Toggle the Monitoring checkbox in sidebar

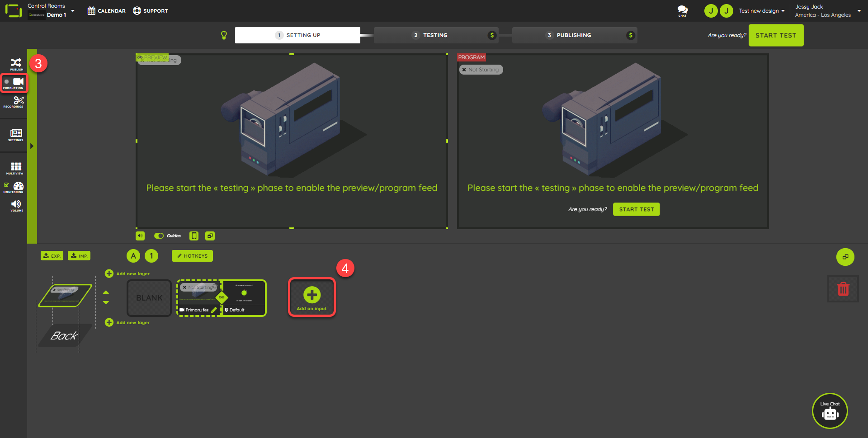click(6, 184)
